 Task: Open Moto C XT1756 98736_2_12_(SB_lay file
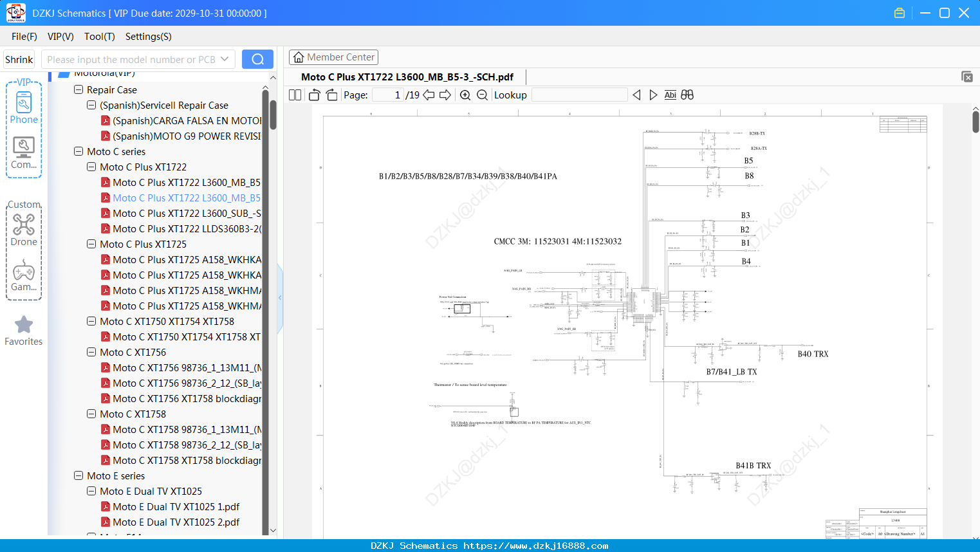tap(187, 383)
